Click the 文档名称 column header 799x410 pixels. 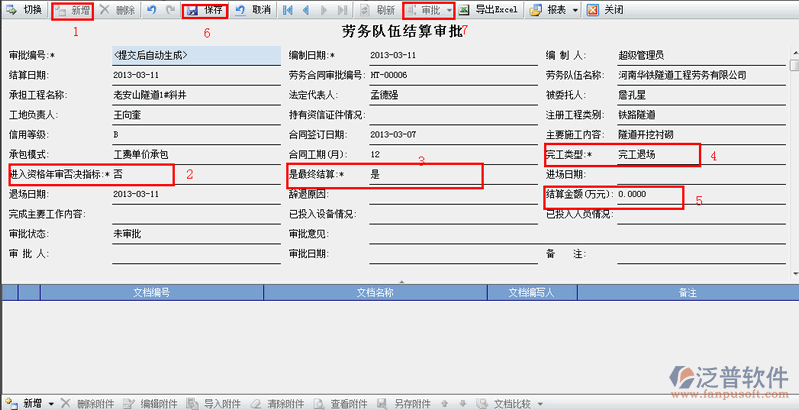click(x=376, y=292)
